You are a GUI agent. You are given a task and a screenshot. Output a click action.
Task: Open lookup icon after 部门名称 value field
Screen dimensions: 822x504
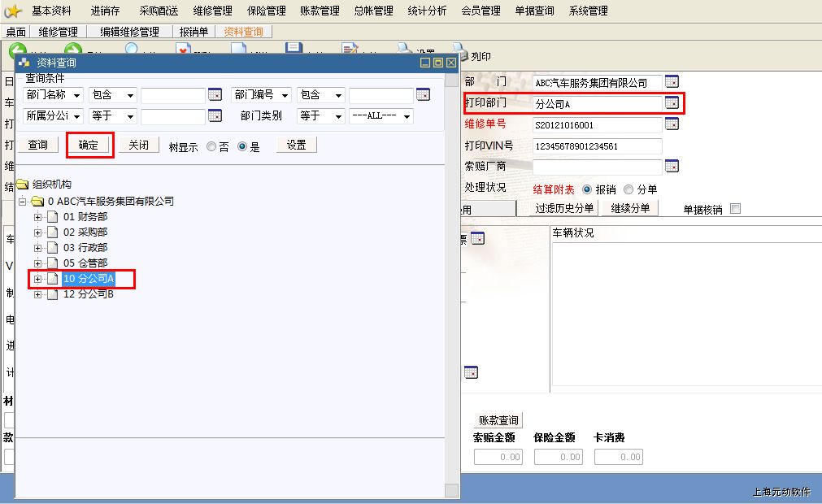coord(215,95)
